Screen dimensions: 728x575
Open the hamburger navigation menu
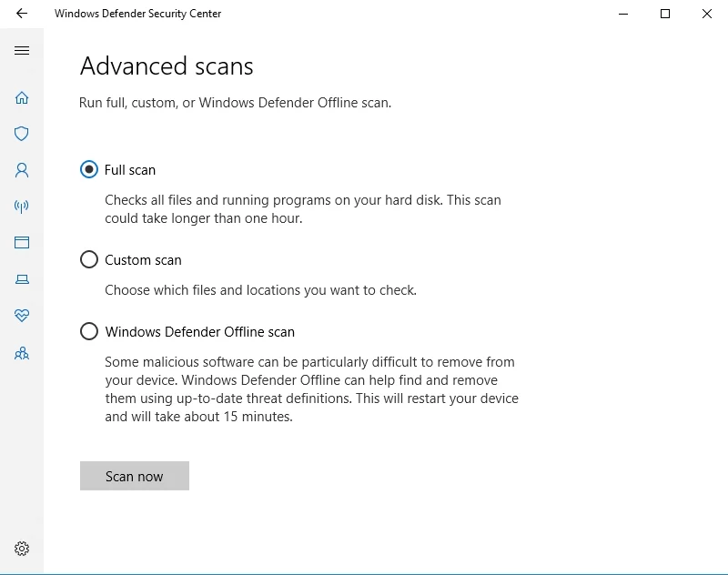pyautogui.click(x=22, y=51)
